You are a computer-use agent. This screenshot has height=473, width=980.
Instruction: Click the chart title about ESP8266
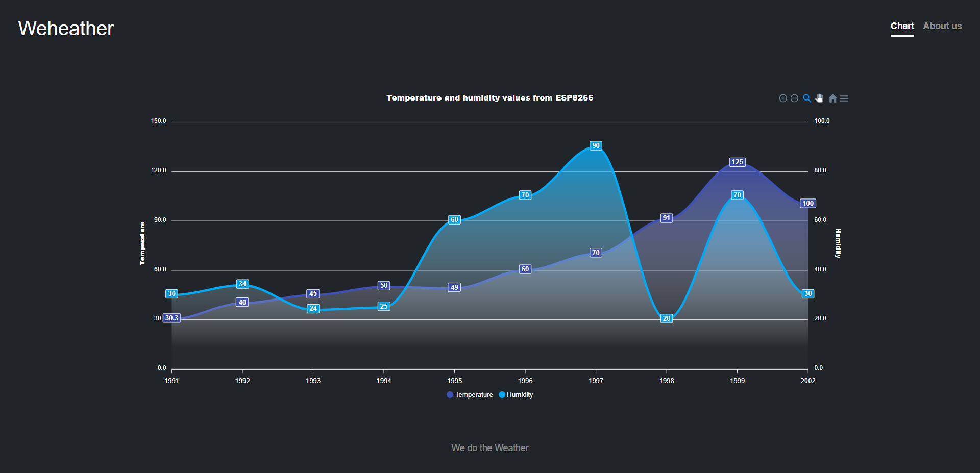[490, 98]
